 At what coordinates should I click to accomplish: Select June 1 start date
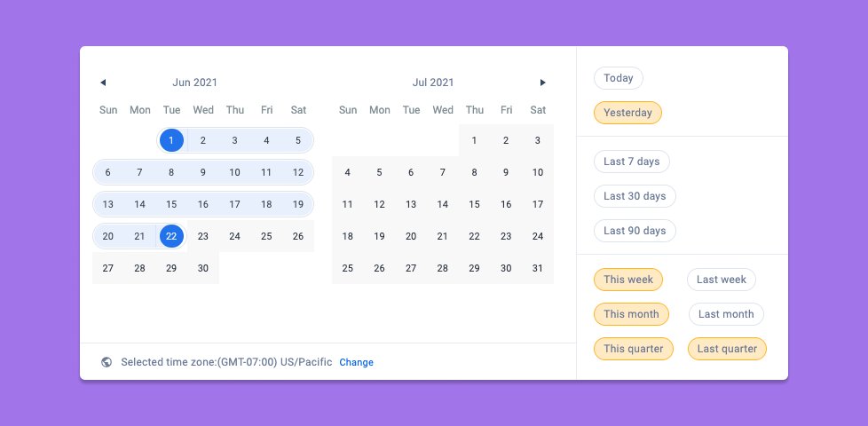pyautogui.click(x=171, y=140)
